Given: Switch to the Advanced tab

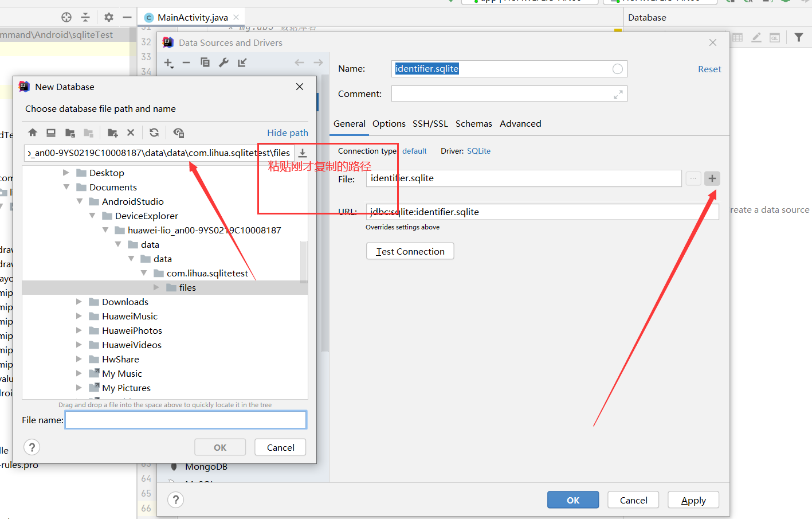Looking at the screenshot, I should pyautogui.click(x=520, y=124).
